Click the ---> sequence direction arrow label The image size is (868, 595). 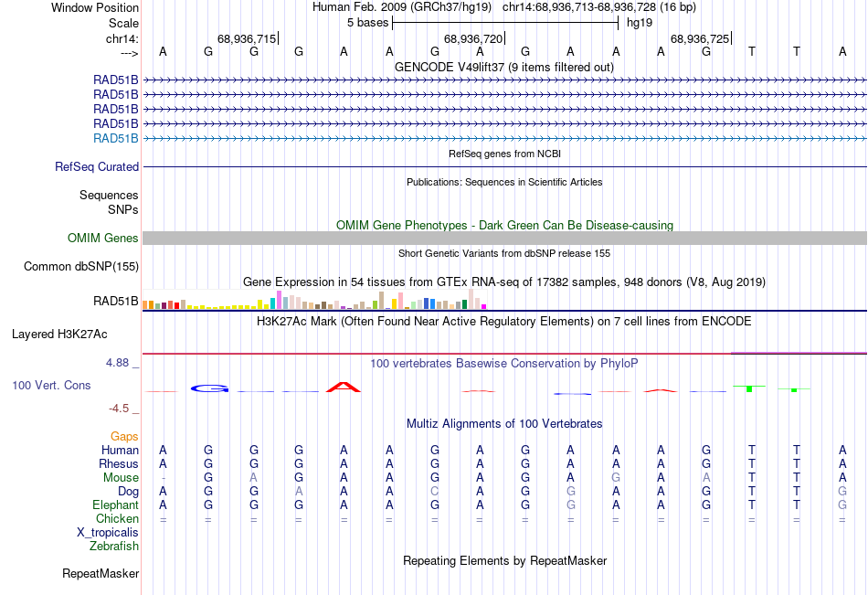tap(129, 53)
